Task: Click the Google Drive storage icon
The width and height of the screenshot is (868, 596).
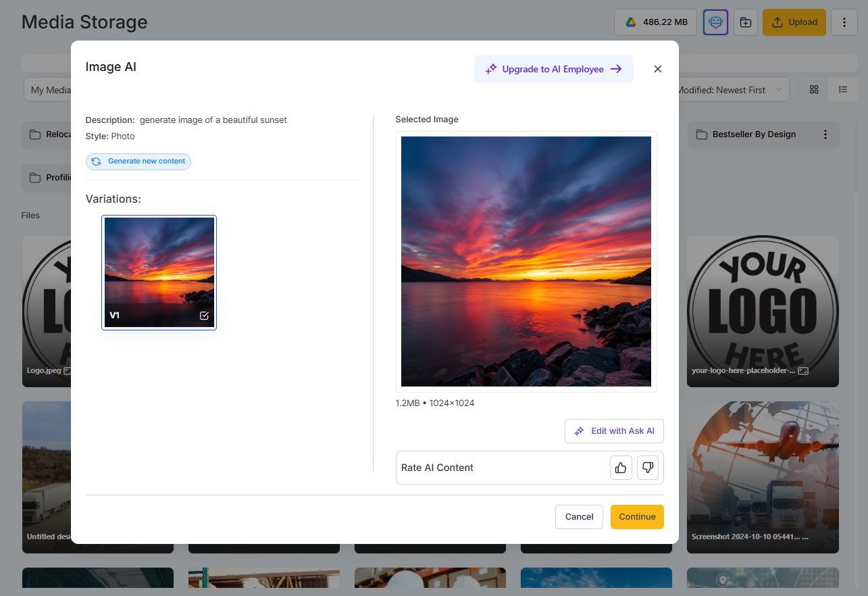Action: click(630, 22)
